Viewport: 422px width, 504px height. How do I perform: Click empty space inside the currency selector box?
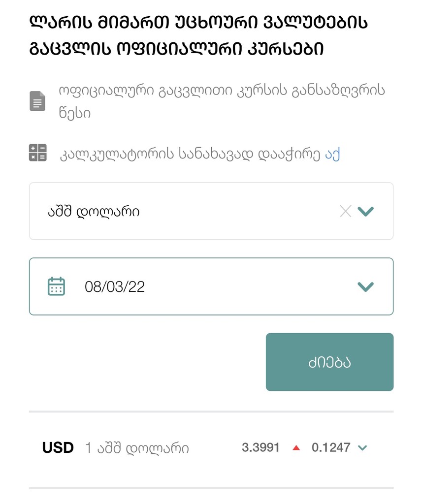click(238, 211)
